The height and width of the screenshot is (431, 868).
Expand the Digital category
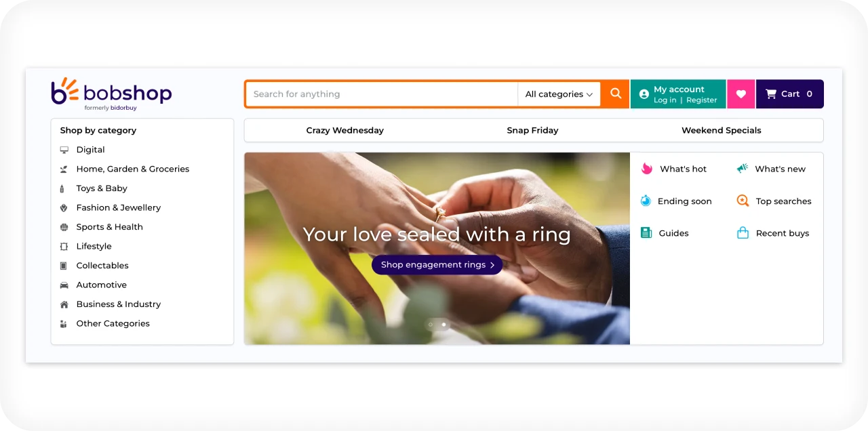click(90, 150)
